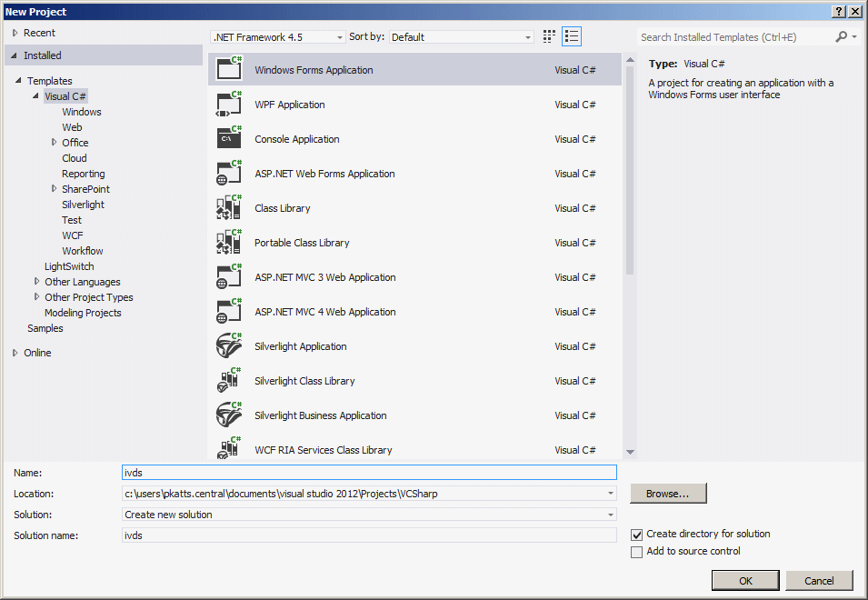Select the Reporting category
The width and height of the screenshot is (868, 600).
click(x=83, y=174)
